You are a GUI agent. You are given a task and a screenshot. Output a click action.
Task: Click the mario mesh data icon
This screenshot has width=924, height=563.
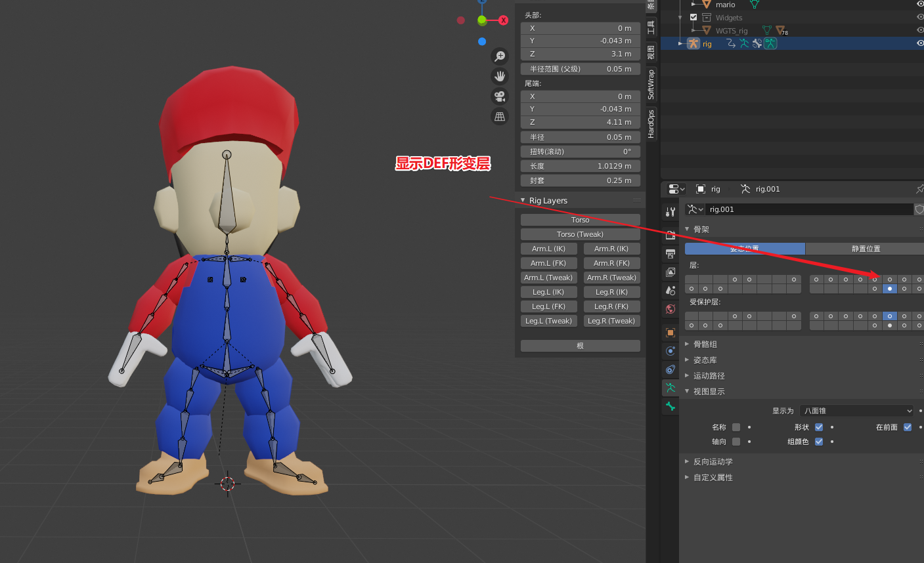(x=755, y=5)
